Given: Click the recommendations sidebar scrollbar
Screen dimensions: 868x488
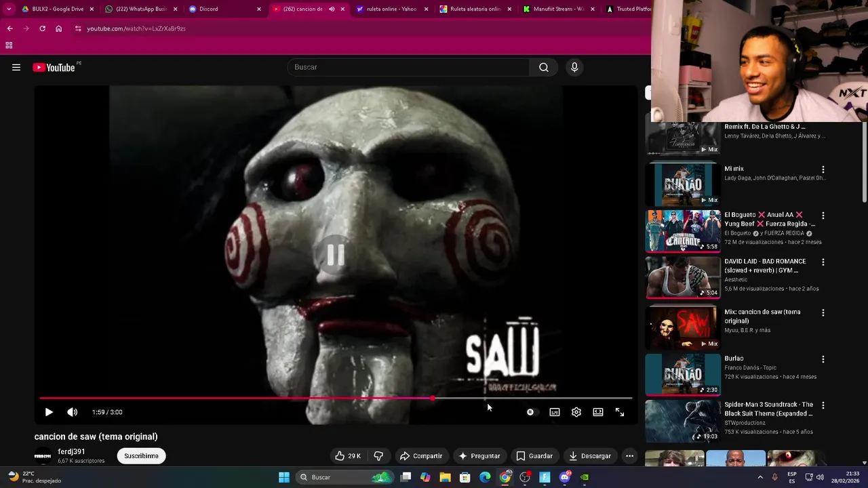Looking at the screenshot, I should tap(864, 162).
